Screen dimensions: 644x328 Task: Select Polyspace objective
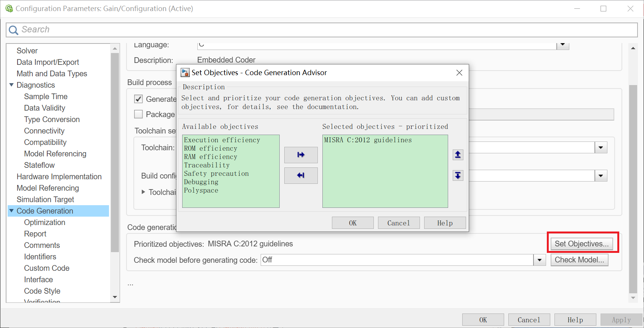(201, 190)
